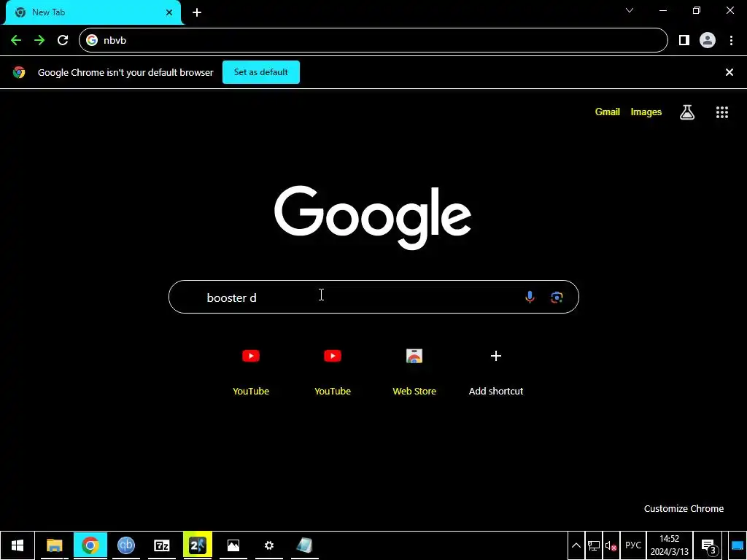Open the Chrome side panel
This screenshot has height=560, width=747.
click(x=684, y=41)
